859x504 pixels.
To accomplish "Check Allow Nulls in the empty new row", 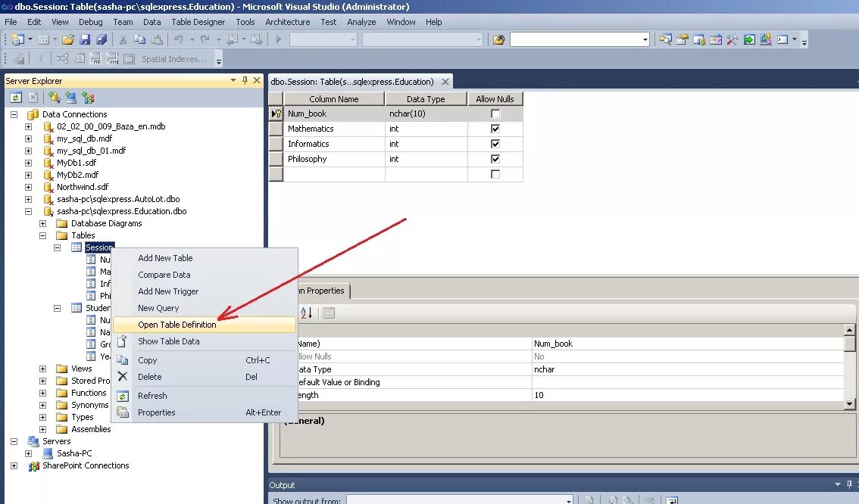I will pos(495,174).
